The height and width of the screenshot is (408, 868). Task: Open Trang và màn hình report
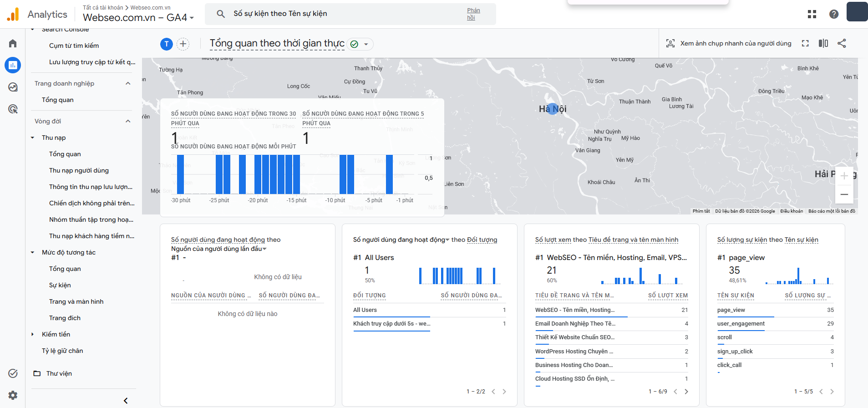tap(76, 301)
